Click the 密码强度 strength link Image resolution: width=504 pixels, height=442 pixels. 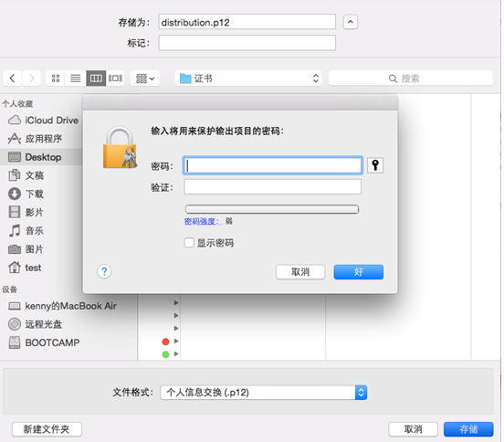coord(203,221)
